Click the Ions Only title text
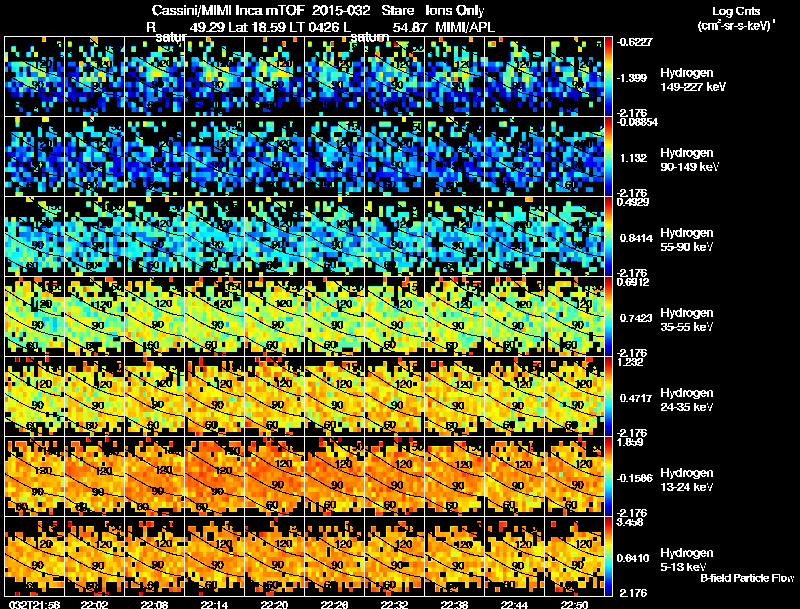Image resolution: width=800 pixels, height=609 pixels. click(x=455, y=11)
